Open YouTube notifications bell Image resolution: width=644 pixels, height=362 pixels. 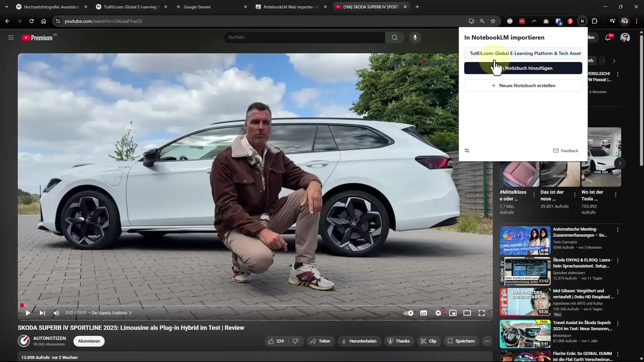(x=608, y=38)
